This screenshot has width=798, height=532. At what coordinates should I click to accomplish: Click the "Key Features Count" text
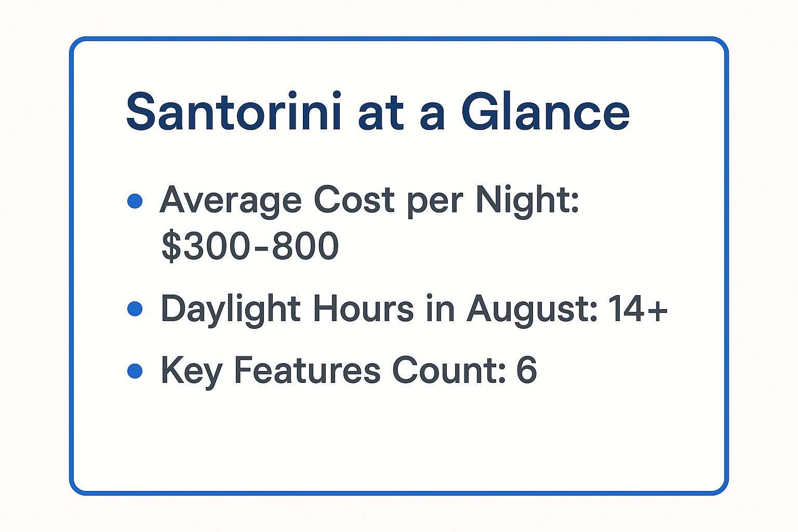[332, 370]
